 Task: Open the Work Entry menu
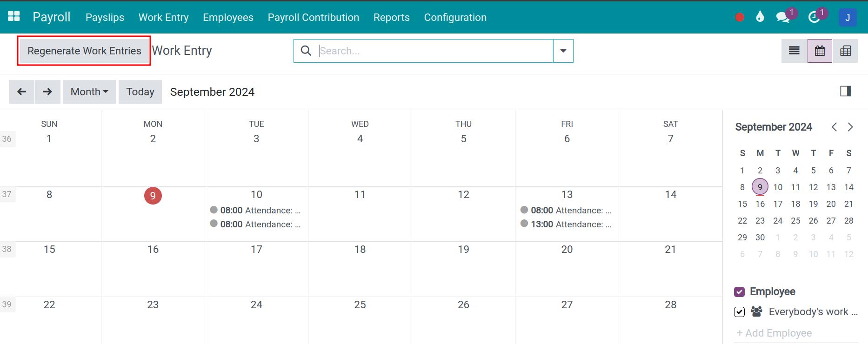(164, 17)
